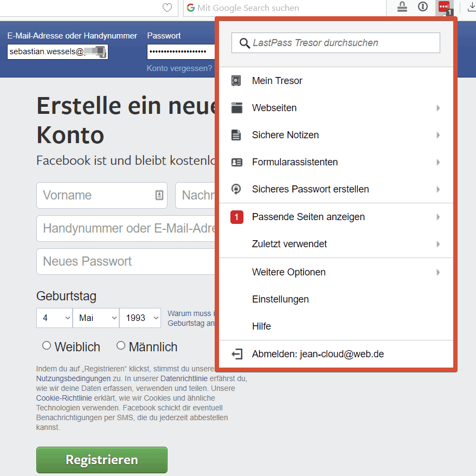Open Mein Tresor in LastPass menu
This screenshot has height=476, width=476.
[x=336, y=81]
